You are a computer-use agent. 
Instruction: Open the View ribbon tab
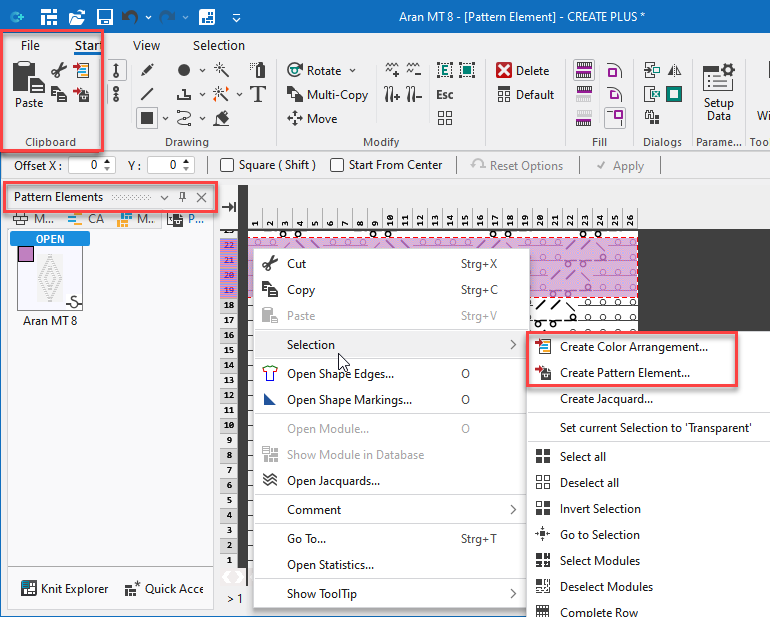click(146, 45)
